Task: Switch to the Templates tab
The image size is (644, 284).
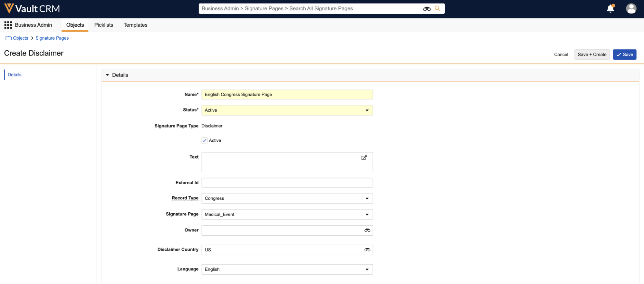Action: tap(135, 25)
